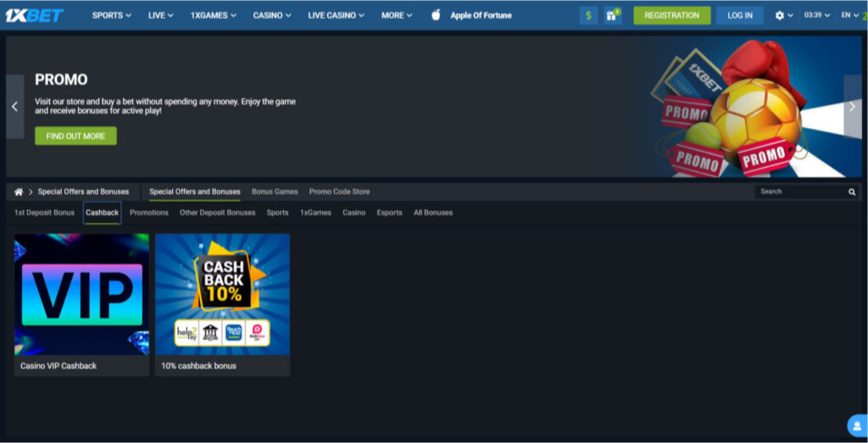Go to home via breadcrumb house icon
Image resolution: width=868 pixels, height=443 pixels.
tap(19, 192)
